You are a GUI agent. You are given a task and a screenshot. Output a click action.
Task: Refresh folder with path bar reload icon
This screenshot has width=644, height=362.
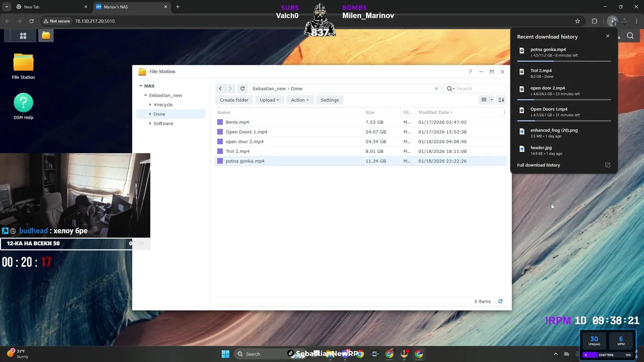coord(243,88)
